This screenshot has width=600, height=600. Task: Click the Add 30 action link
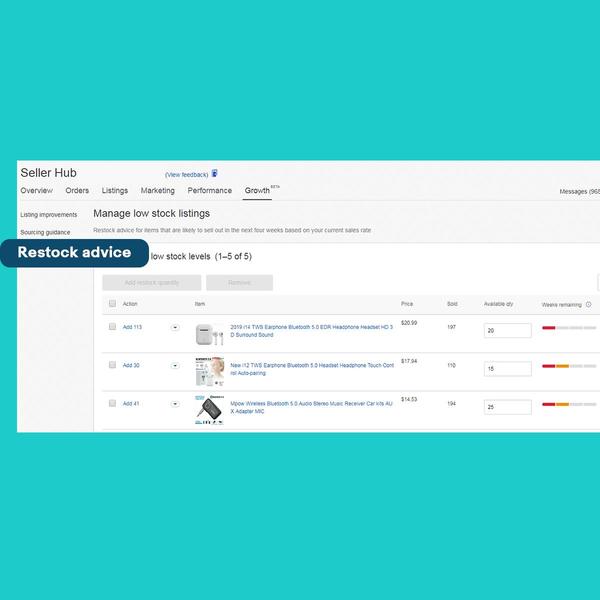click(131, 365)
